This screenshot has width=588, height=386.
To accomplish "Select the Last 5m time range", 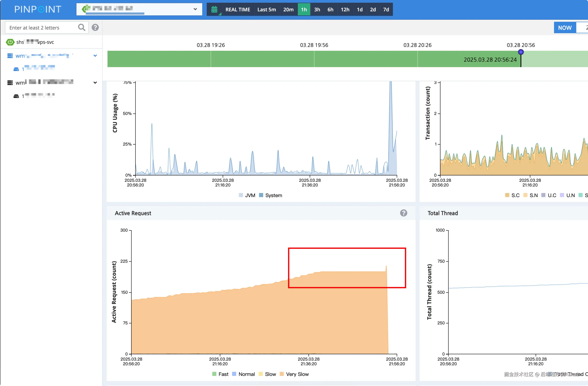I will pos(266,9).
